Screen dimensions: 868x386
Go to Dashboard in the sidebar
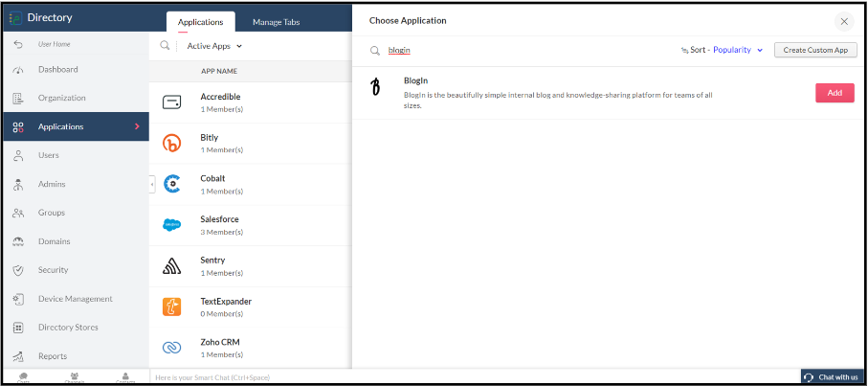point(57,70)
